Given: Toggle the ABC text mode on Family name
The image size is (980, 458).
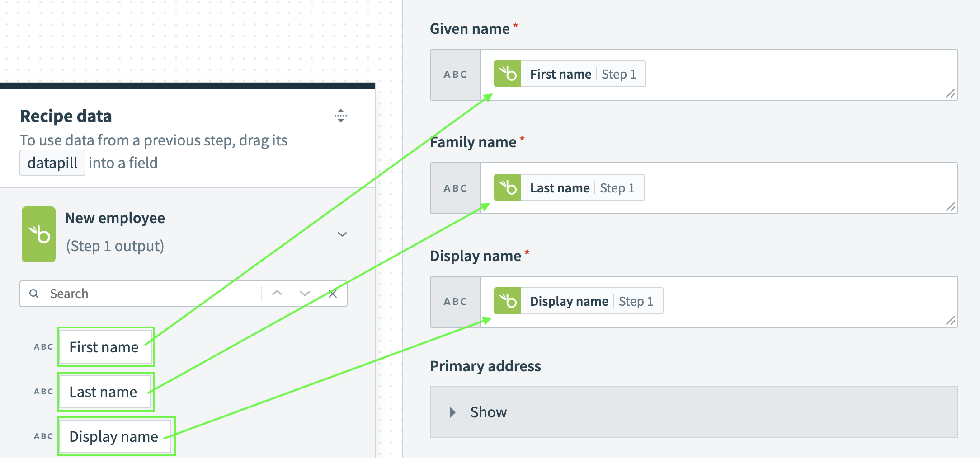Looking at the screenshot, I should click(455, 188).
